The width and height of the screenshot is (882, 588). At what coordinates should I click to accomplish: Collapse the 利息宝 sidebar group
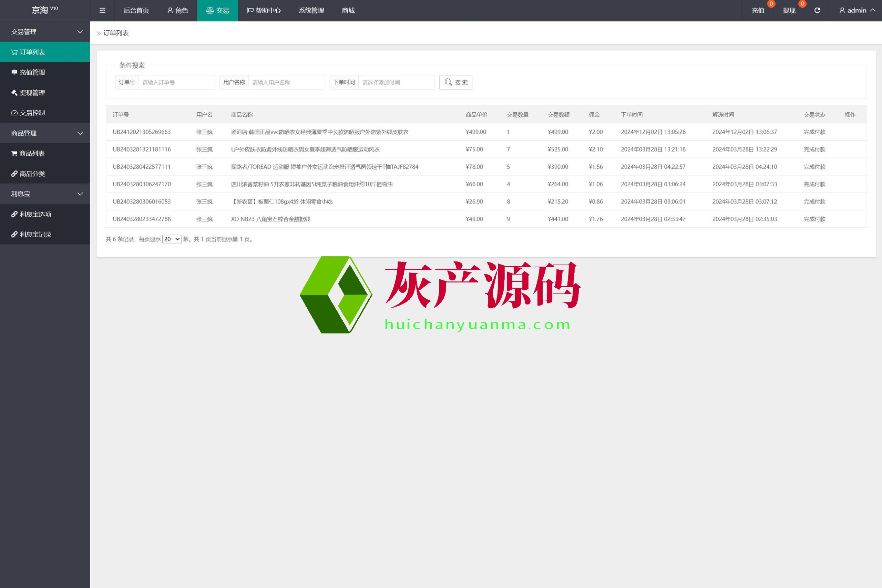pyautogui.click(x=80, y=194)
